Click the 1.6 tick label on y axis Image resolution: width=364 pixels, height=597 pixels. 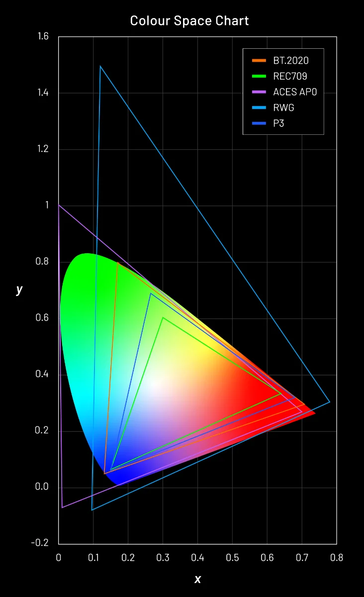43,37
